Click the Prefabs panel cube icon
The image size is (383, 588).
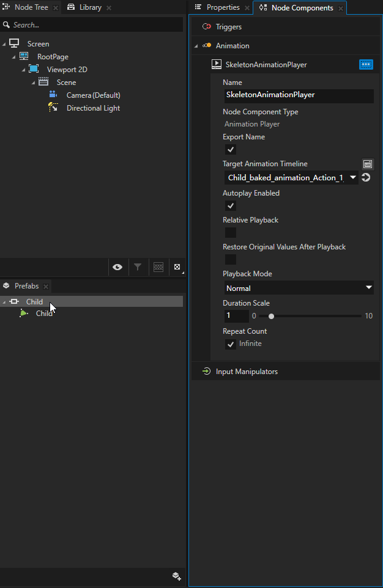6,286
